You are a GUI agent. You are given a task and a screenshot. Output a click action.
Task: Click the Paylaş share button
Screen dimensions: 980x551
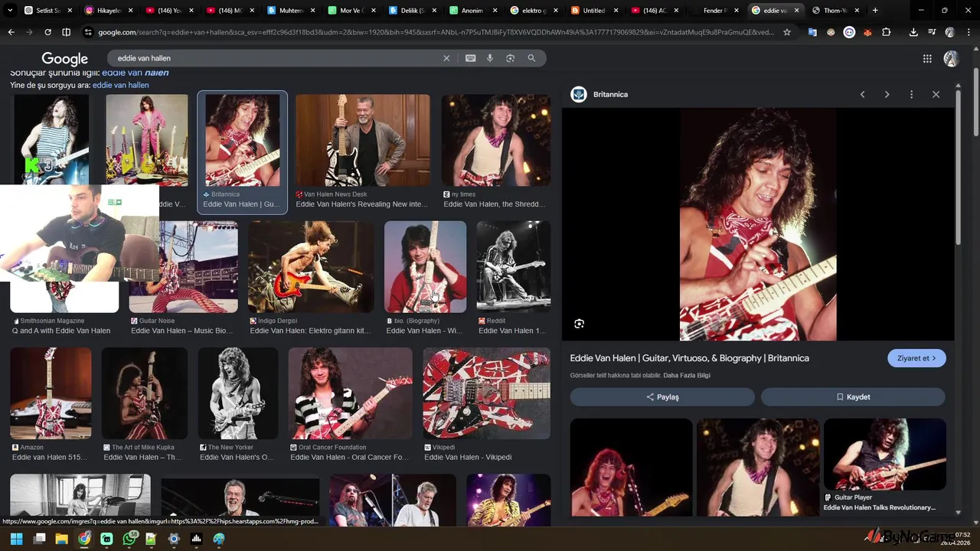[x=662, y=397]
